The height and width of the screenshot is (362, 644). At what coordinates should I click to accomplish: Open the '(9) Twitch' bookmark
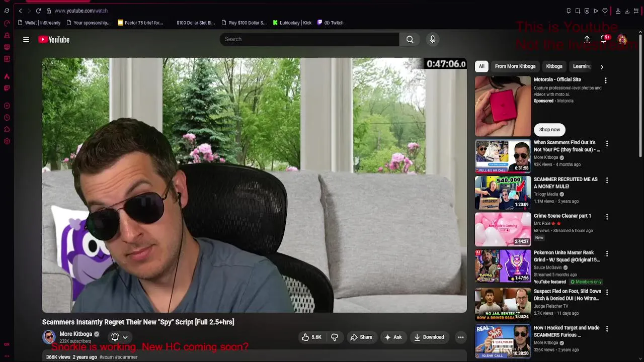[330, 23]
